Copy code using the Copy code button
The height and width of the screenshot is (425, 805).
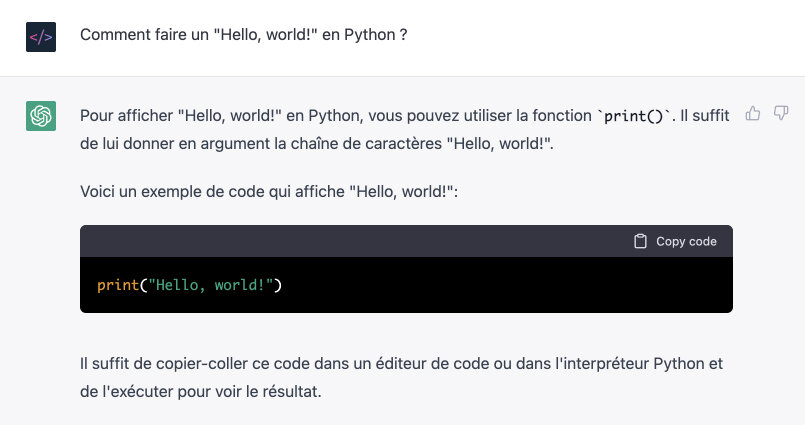(x=676, y=241)
